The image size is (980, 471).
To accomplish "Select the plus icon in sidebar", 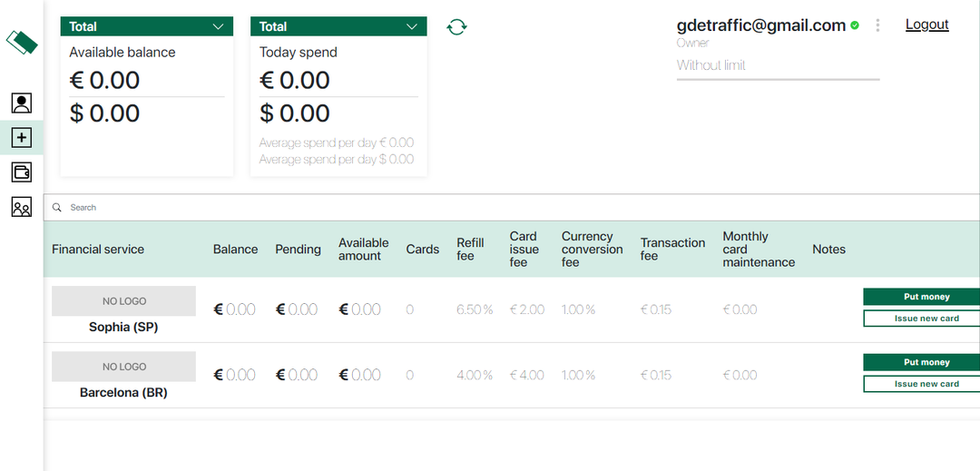I will pyautogui.click(x=22, y=138).
